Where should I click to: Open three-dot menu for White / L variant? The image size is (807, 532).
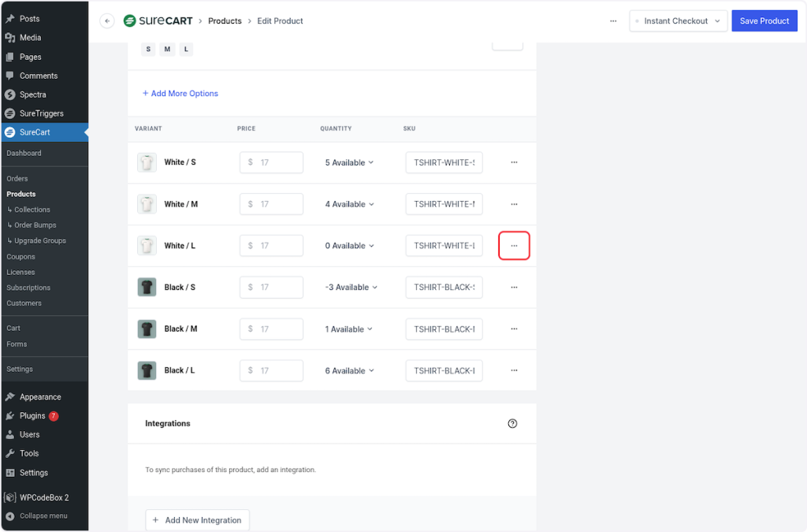tap(514, 246)
